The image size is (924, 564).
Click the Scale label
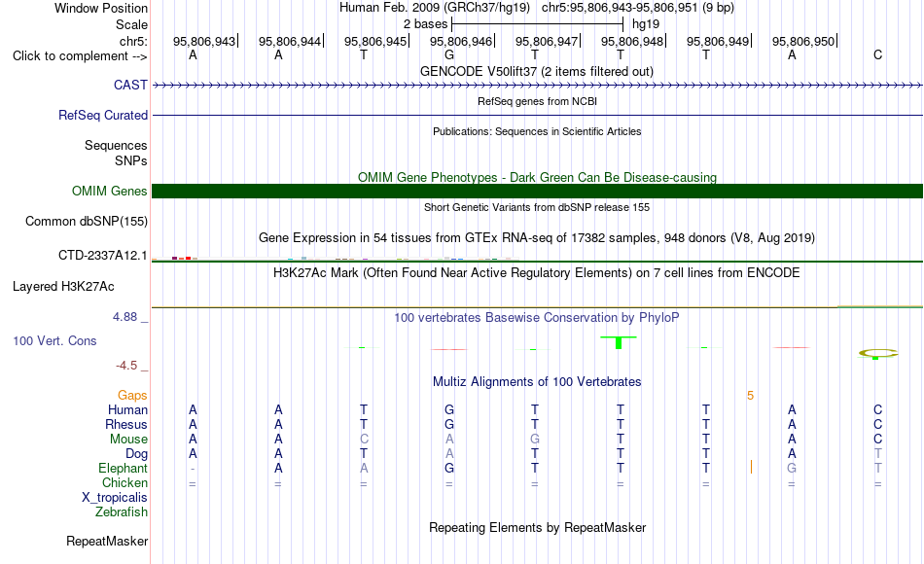[131, 24]
